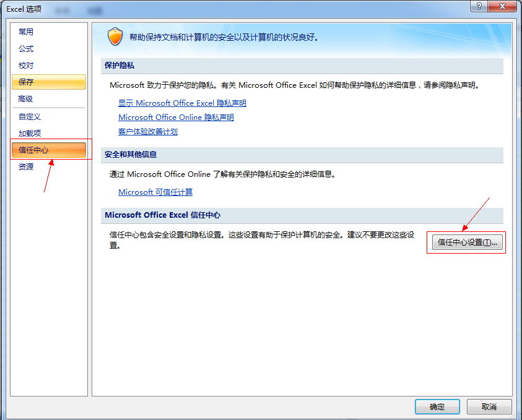The width and height of the screenshot is (522, 420).
Task: Click the paragraph starting 信任中心包含安全设置
Action: (x=262, y=240)
